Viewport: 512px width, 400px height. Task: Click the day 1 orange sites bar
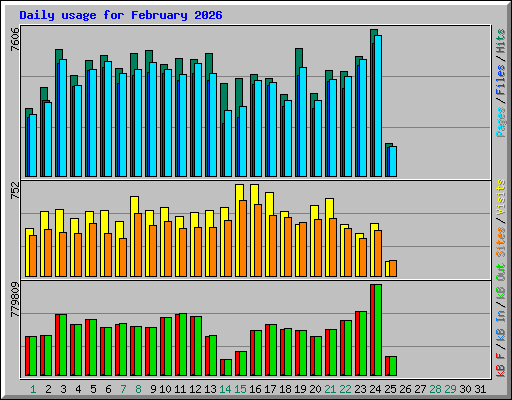click(33, 256)
